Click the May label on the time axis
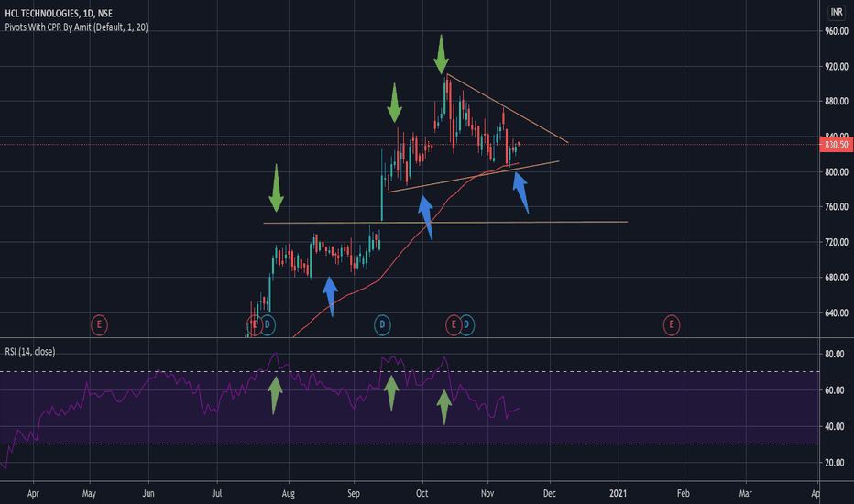 click(89, 494)
